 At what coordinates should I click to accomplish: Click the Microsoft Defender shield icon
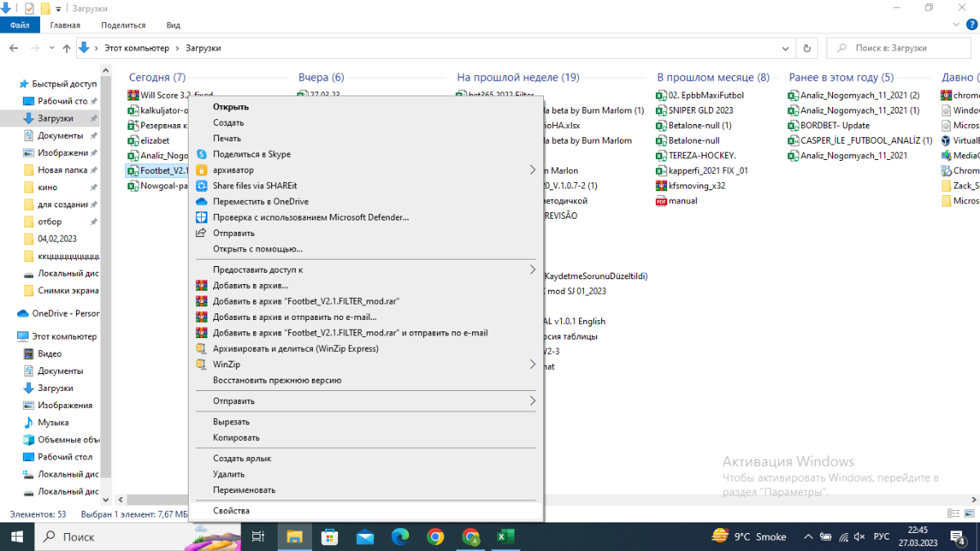(x=202, y=217)
